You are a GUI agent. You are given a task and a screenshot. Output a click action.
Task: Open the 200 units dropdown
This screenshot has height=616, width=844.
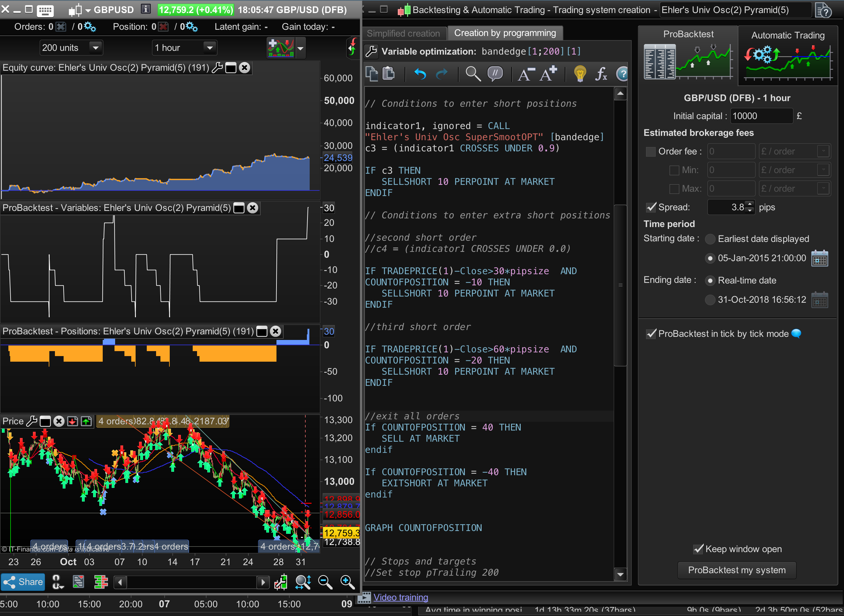click(x=96, y=48)
